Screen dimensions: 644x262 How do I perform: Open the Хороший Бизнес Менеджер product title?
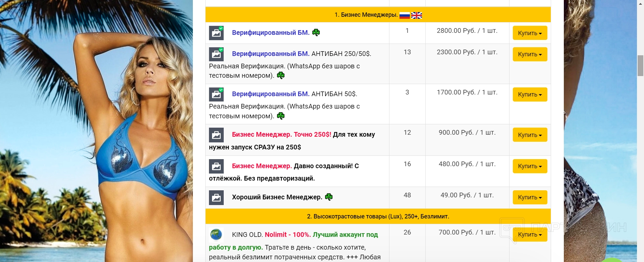(277, 197)
